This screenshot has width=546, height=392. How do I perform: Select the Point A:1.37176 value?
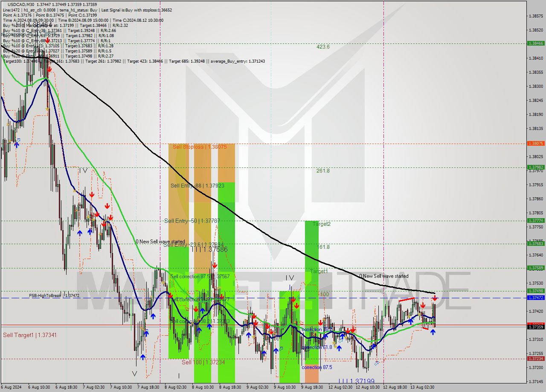[x=17, y=15]
